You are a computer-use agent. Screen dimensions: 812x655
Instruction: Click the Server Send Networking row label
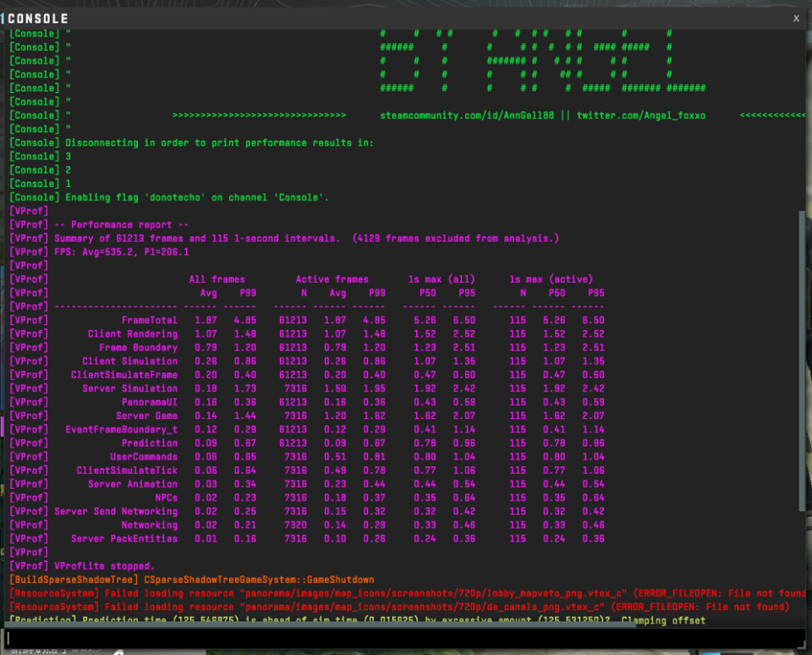tap(116, 511)
